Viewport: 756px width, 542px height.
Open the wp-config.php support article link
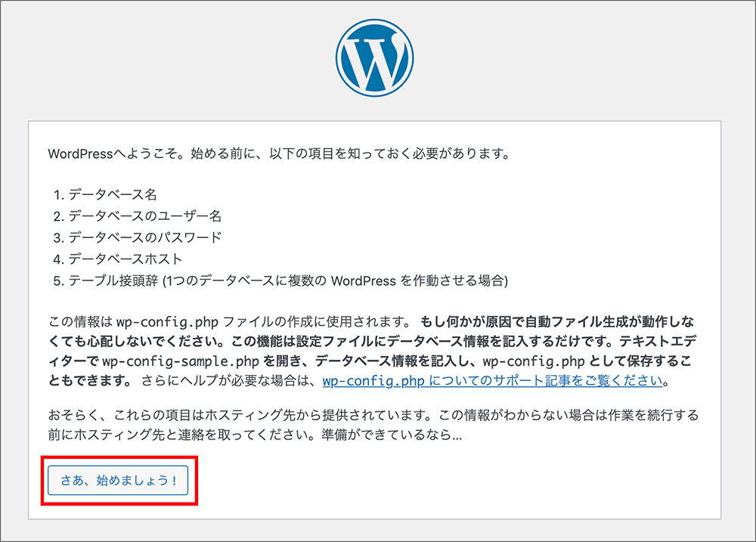coord(493,381)
